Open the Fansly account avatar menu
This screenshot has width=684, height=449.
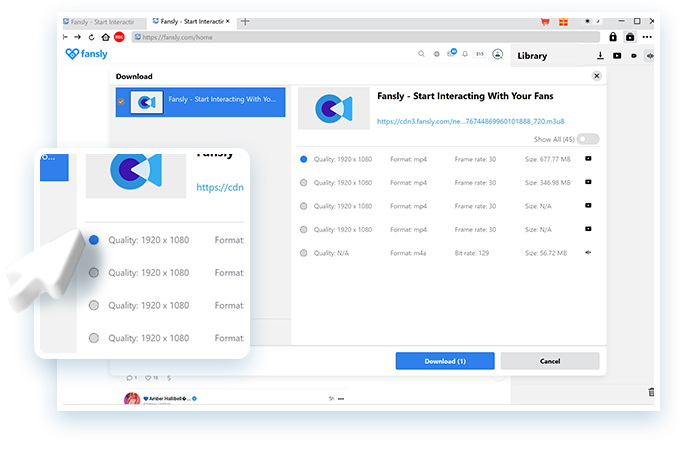[x=497, y=54]
